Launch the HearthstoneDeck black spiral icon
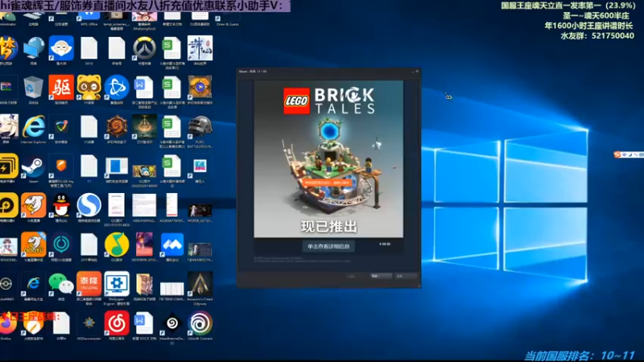 [172, 323]
